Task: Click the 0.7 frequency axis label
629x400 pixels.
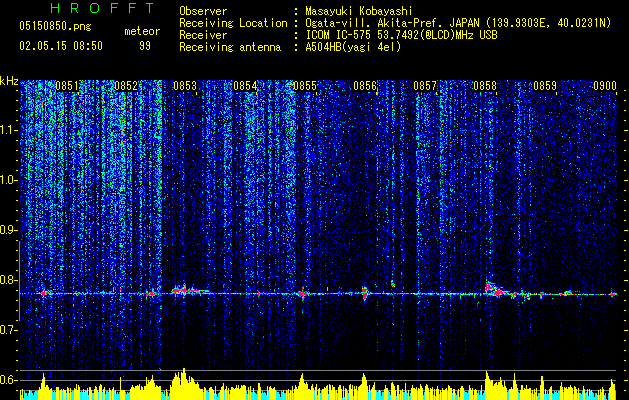Action: 9,330
